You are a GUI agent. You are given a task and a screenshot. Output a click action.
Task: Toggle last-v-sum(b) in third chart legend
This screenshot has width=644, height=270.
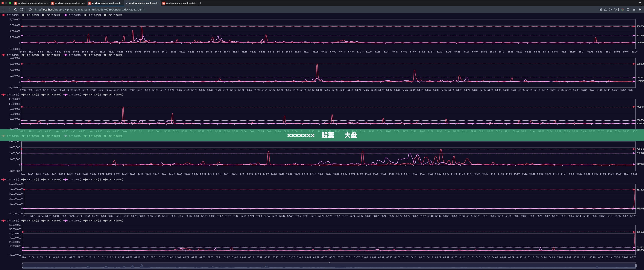51,95
